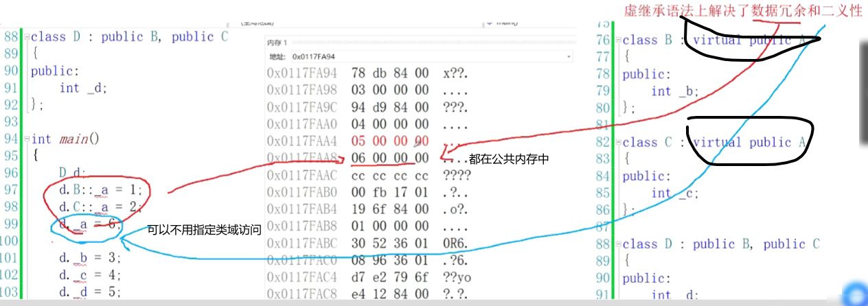Click the code line d._d = 5;

point(90,292)
